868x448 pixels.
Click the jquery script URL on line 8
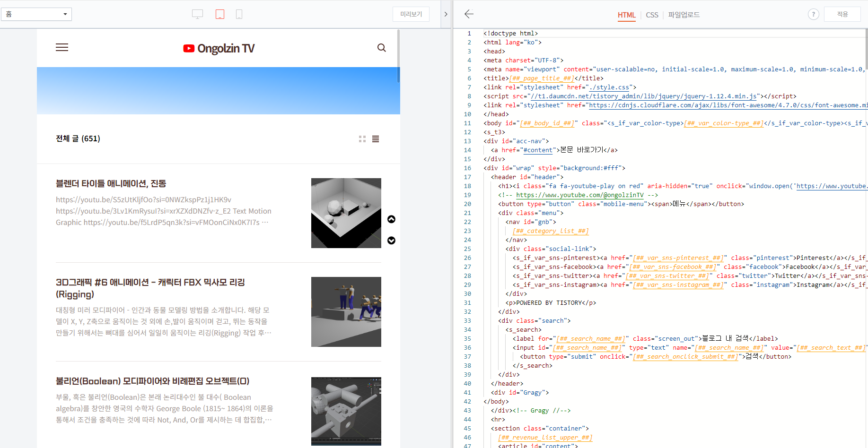pos(643,96)
